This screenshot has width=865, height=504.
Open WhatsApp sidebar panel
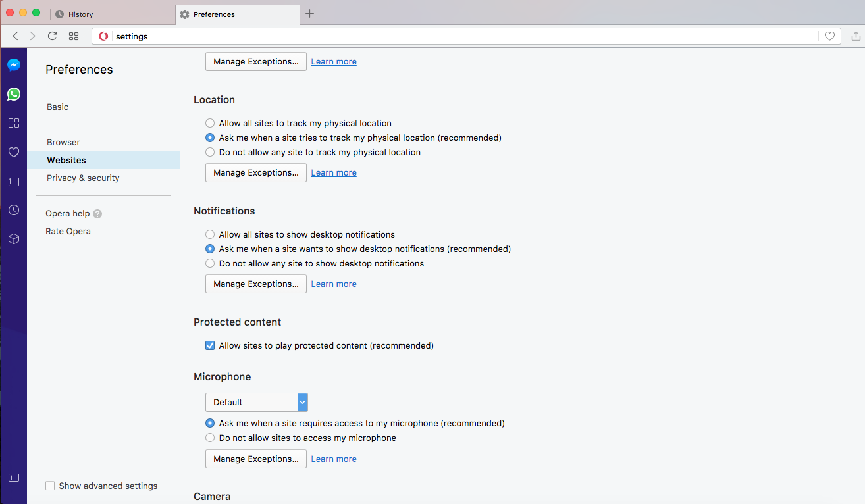tap(14, 94)
